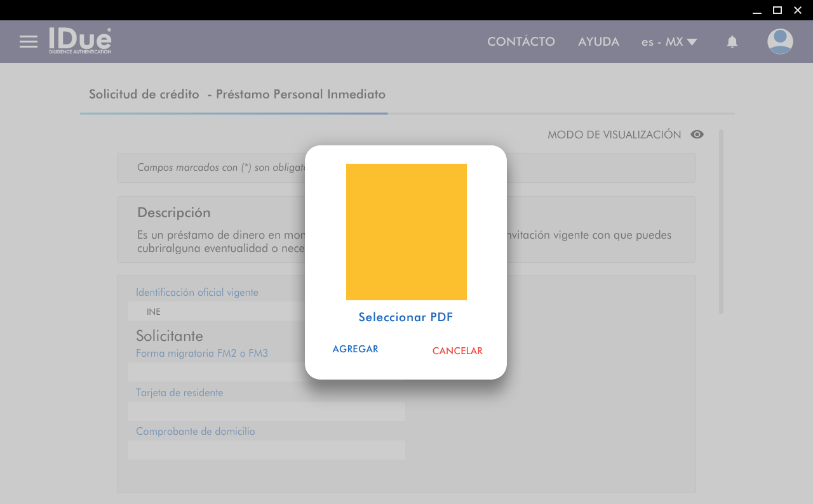Viewport: 813px width, 504px height.
Task: Toggle the visualization mode eye icon
Action: [697, 135]
